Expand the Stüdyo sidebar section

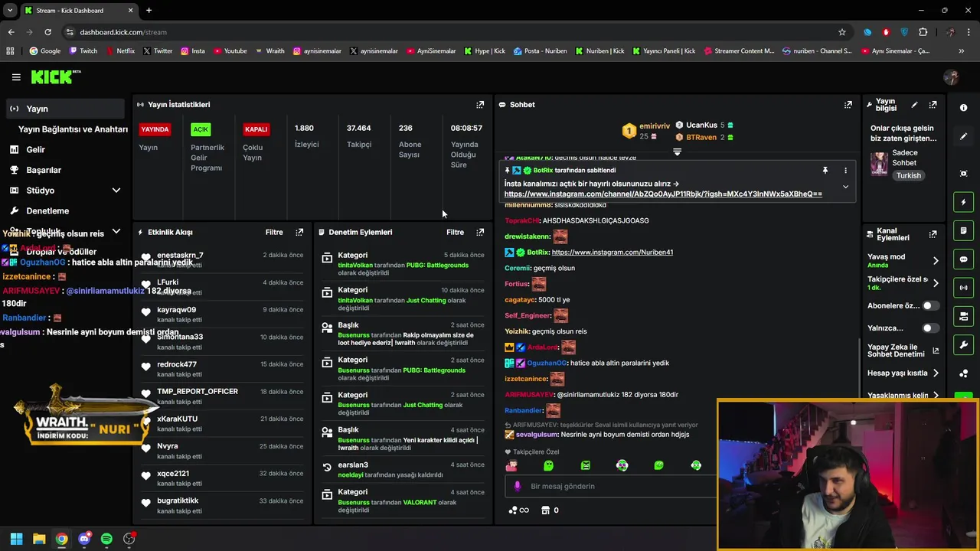(116, 191)
